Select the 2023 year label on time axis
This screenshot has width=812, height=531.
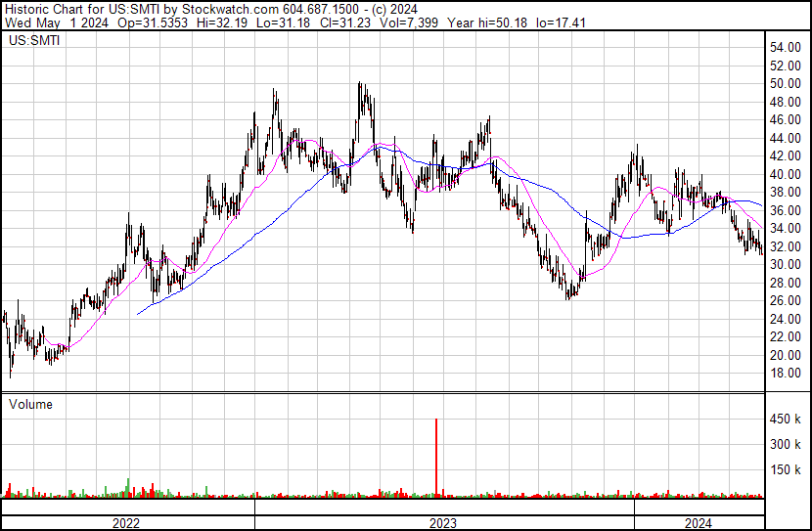pos(443,523)
